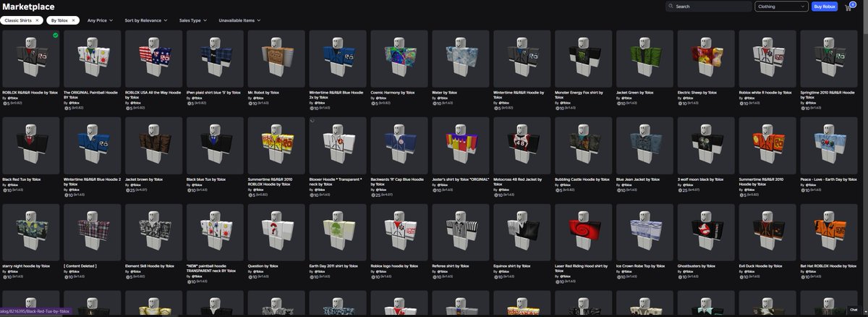Open the Unavailable Items dropdown
Image resolution: width=868 pixels, height=317 pixels.
point(239,20)
